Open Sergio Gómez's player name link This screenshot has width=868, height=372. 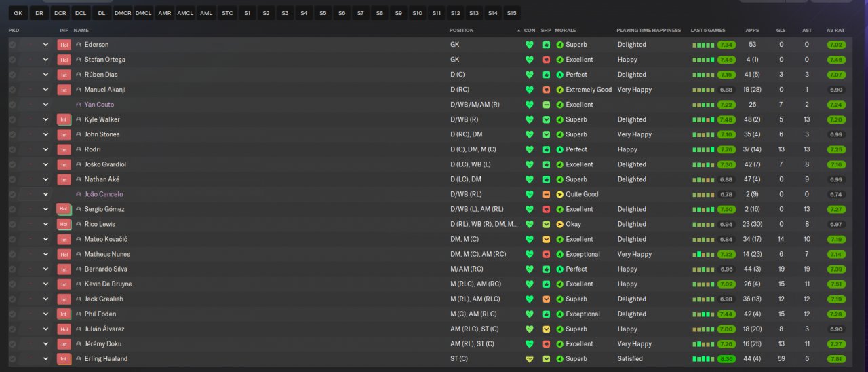[104, 209]
